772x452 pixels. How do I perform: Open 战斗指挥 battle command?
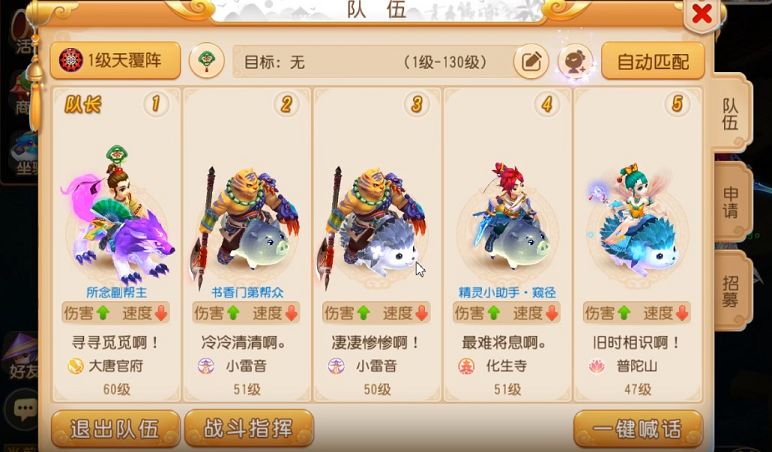click(x=249, y=428)
